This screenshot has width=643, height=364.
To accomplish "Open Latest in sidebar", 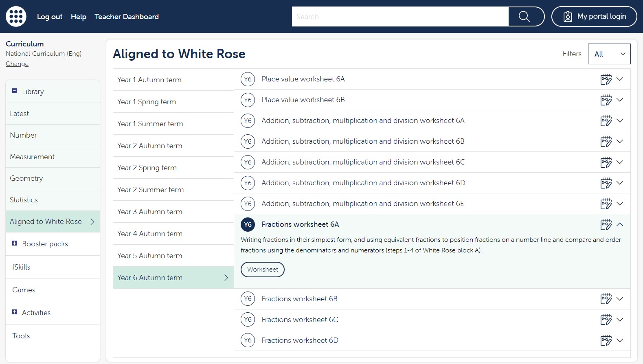I will pos(53,114).
